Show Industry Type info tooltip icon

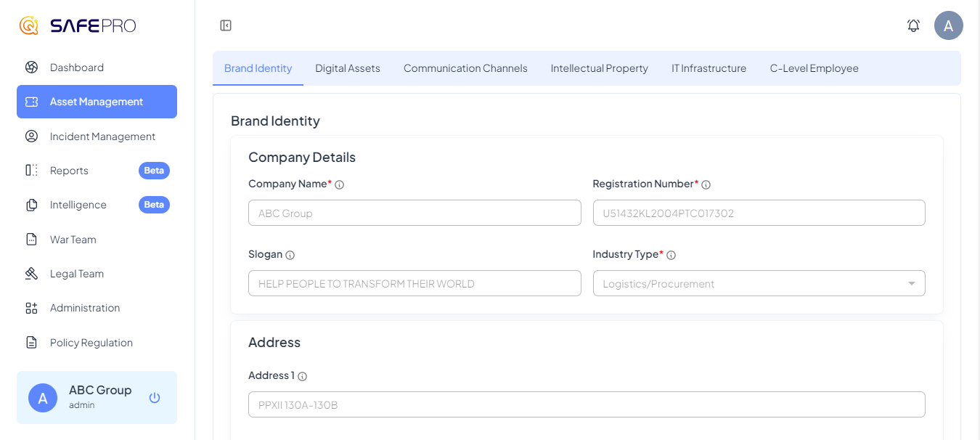671,255
